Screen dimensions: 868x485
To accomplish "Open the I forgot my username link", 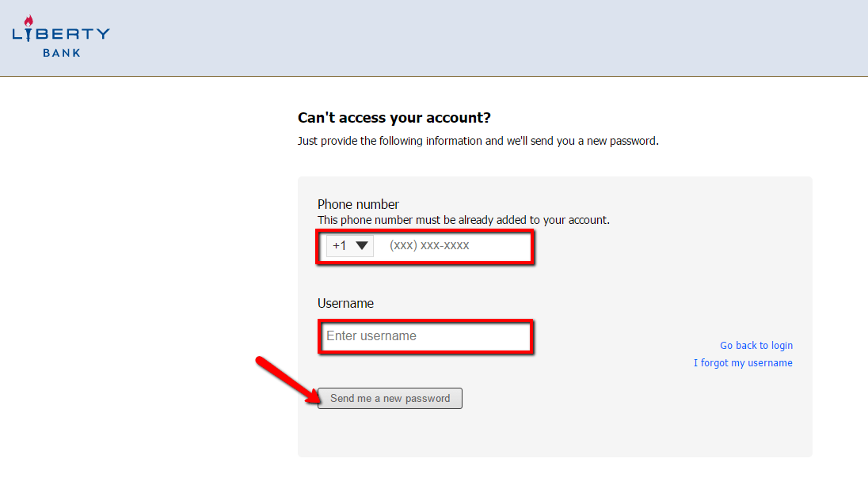I will coord(743,362).
